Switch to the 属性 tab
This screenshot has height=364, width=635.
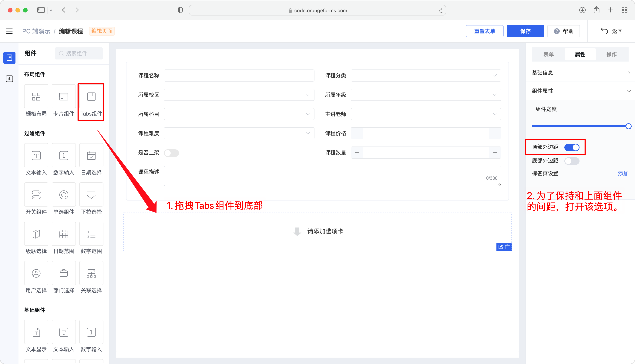[x=580, y=54]
